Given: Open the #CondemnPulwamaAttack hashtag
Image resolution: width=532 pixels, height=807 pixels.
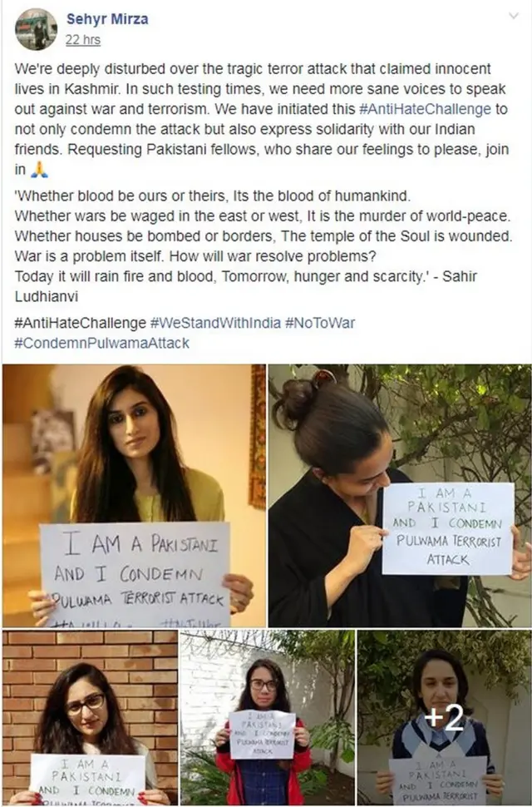Looking at the screenshot, I should click(x=101, y=344).
